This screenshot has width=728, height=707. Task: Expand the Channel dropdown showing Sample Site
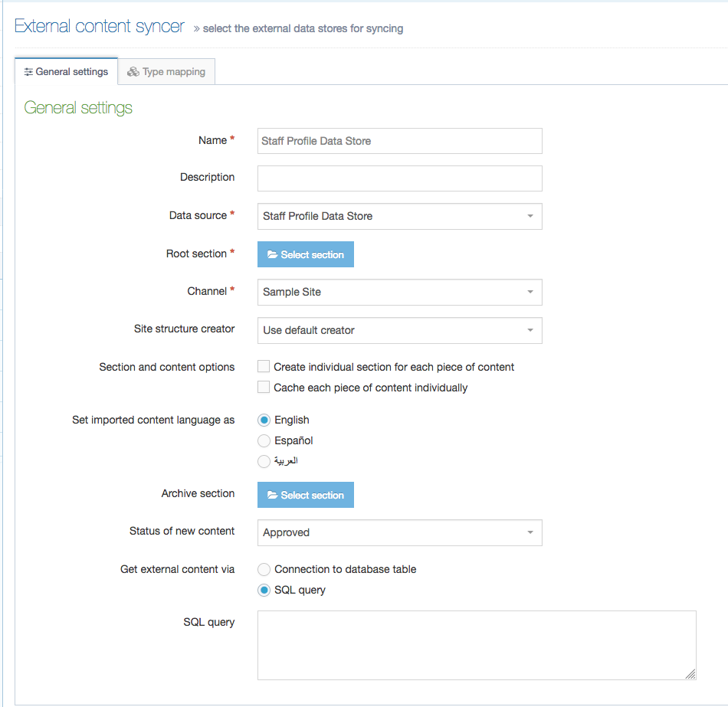[x=399, y=293]
